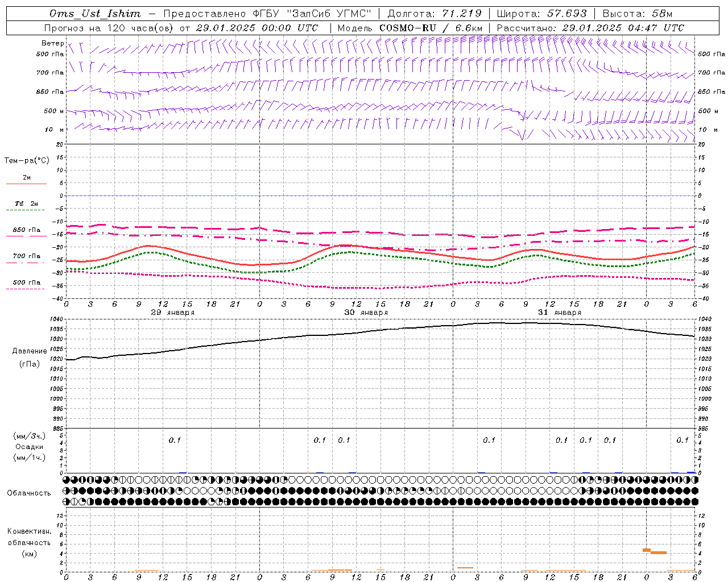Click the Осадки precipitation label
This screenshot has height=582, width=728.
[29, 447]
